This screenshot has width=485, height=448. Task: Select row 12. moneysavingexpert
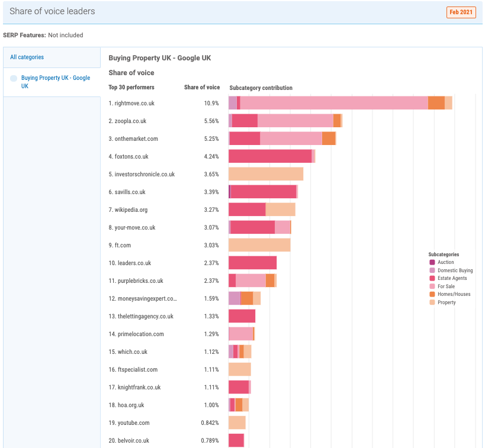[143, 299]
